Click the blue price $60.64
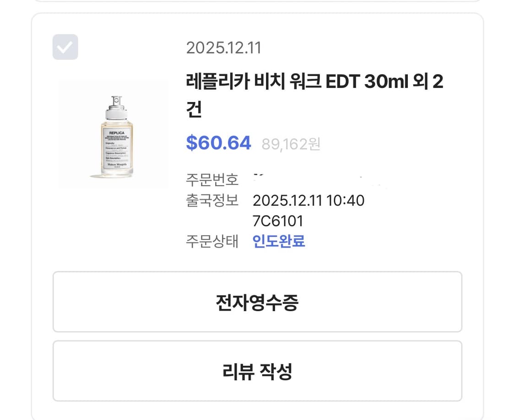 [219, 143]
